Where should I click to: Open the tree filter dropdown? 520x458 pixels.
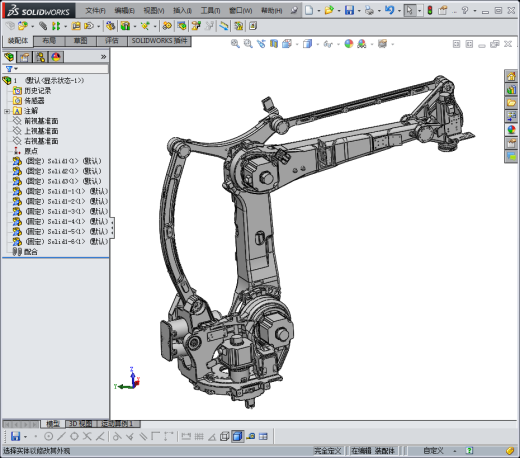pyautogui.click(x=12, y=69)
